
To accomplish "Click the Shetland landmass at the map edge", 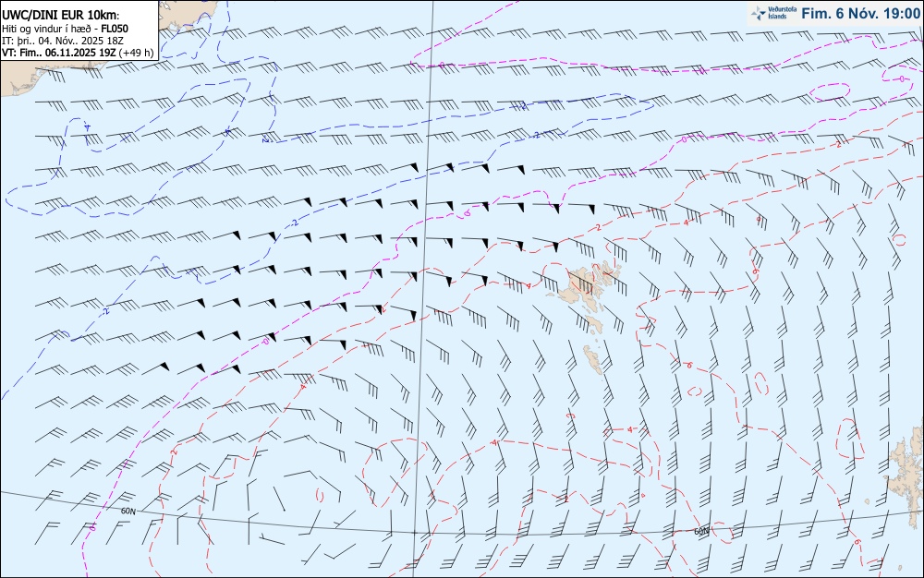I will click(x=907, y=471).
